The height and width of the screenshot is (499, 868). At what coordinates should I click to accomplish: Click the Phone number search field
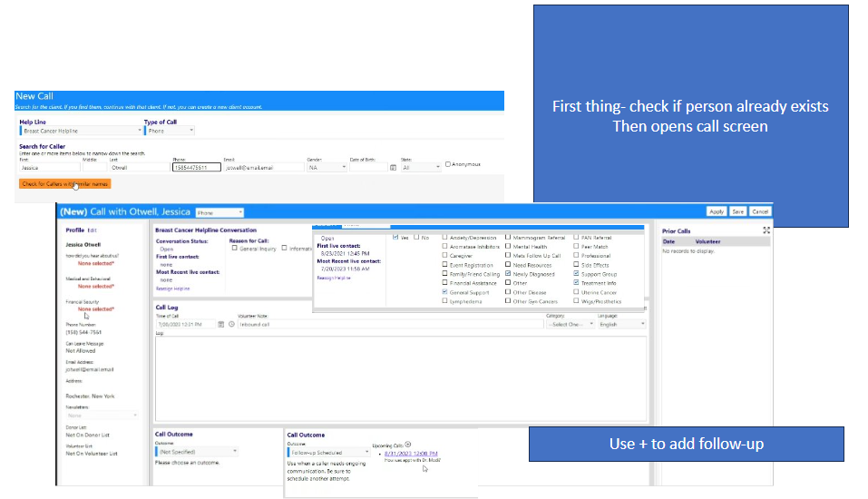pyautogui.click(x=197, y=167)
